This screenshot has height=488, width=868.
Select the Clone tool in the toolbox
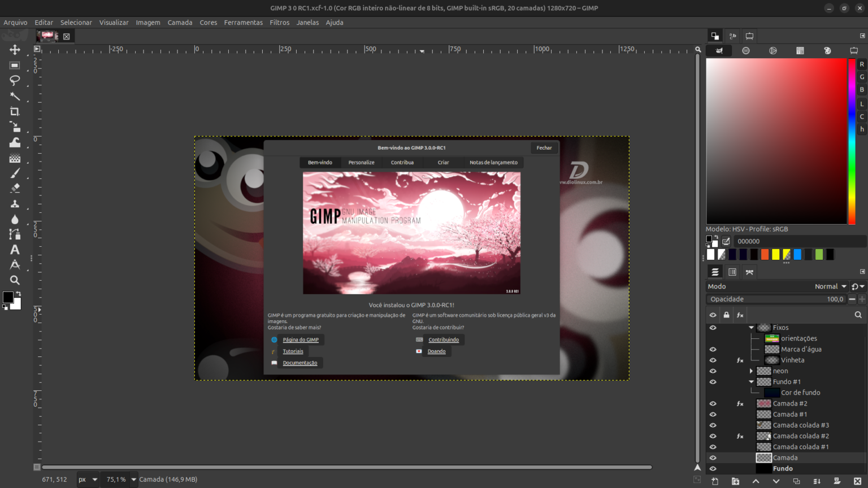[x=15, y=204]
